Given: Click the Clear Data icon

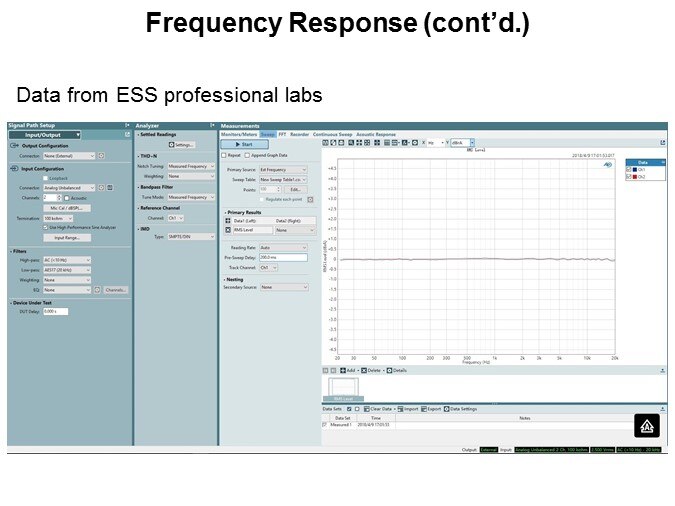Looking at the screenshot, I should 365,409.
